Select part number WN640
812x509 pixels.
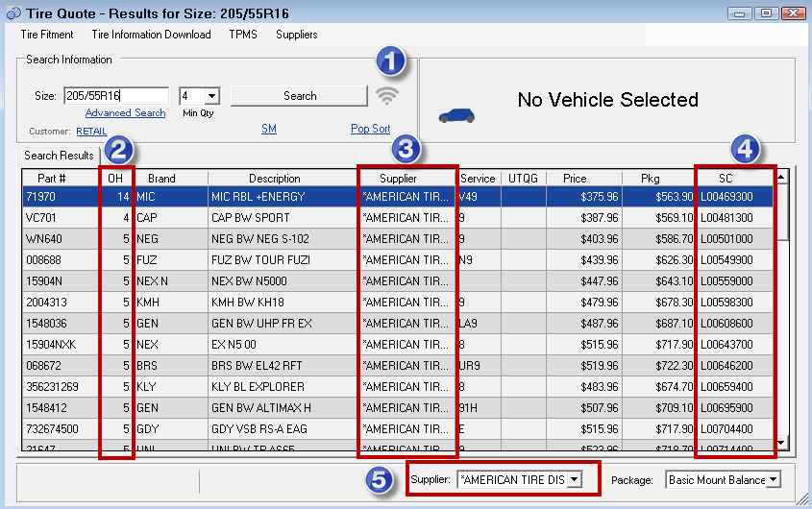point(44,239)
